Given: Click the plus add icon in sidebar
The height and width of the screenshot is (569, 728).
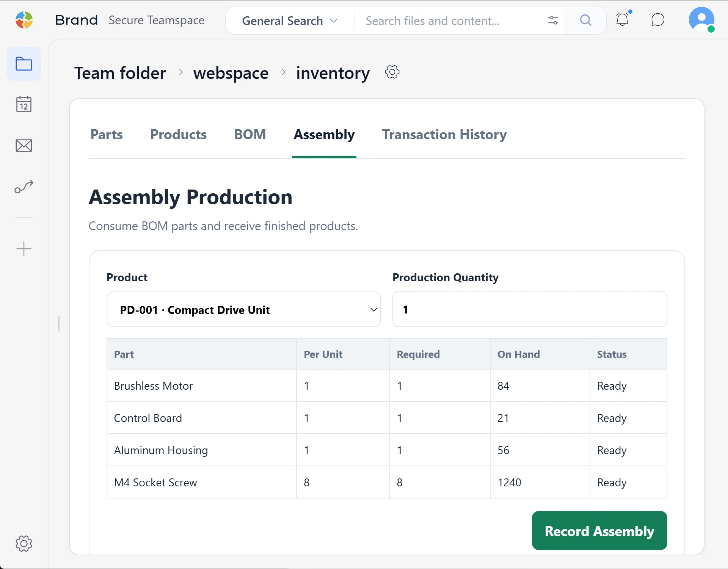Looking at the screenshot, I should [x=24, y=249].
